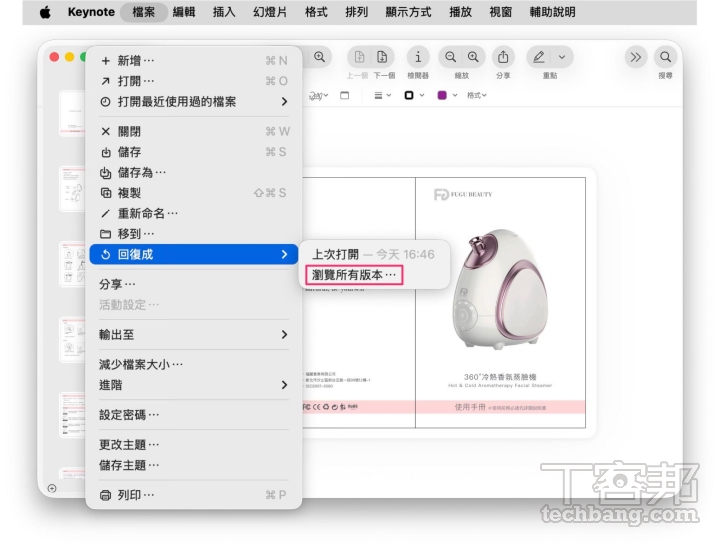Choose 移到… menu item

pyautogui.click(x=193, y=234)
